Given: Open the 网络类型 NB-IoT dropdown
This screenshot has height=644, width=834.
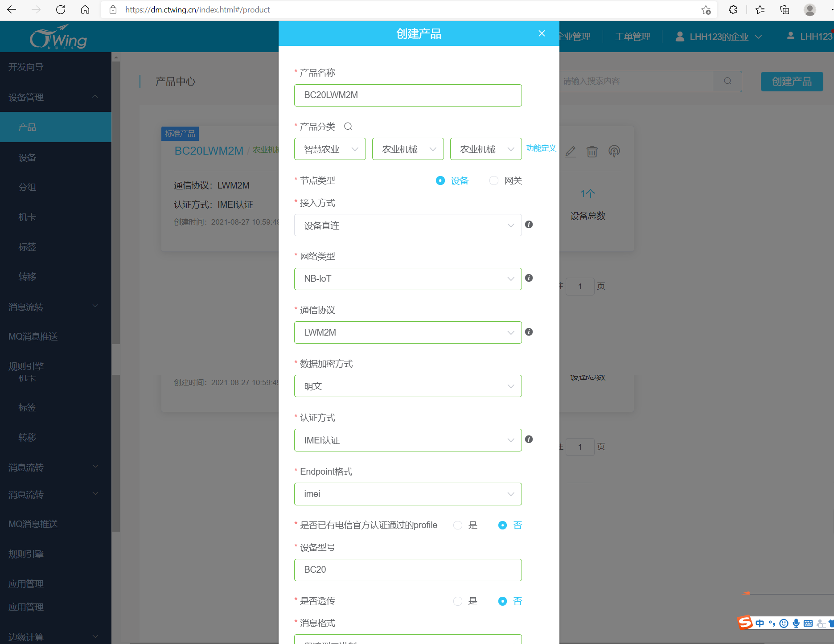Looking at the screenshot, I should [408, 279].
